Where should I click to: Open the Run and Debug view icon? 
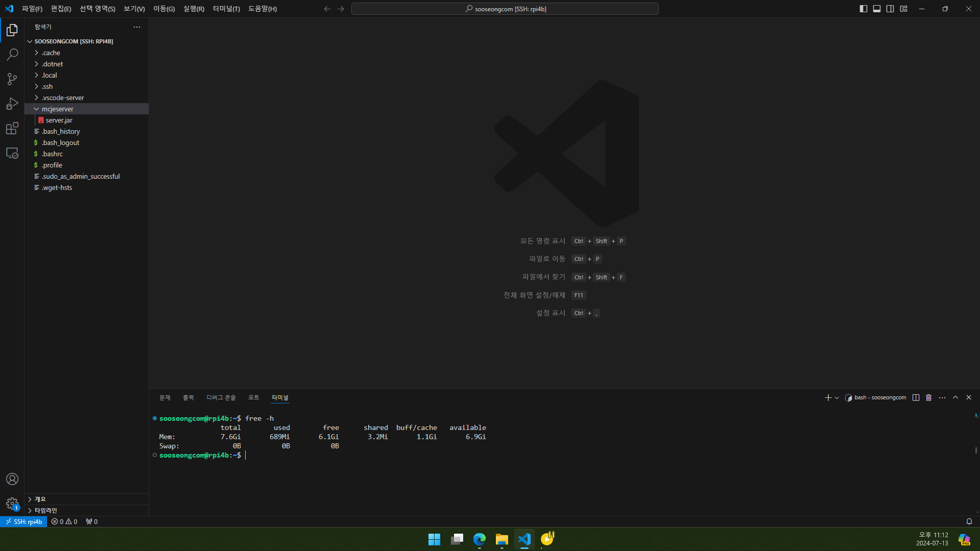(x=12, y=104)
